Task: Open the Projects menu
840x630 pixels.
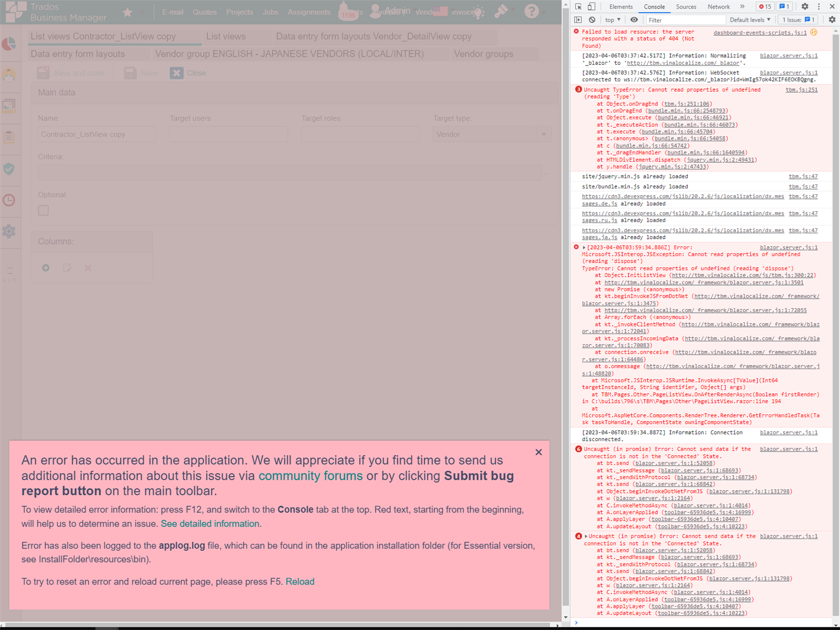Action: [x=239, y=12]
